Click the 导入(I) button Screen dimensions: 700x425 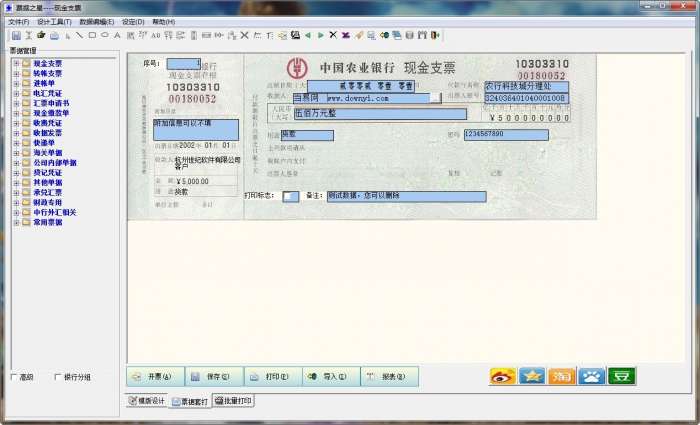point(331,377)
